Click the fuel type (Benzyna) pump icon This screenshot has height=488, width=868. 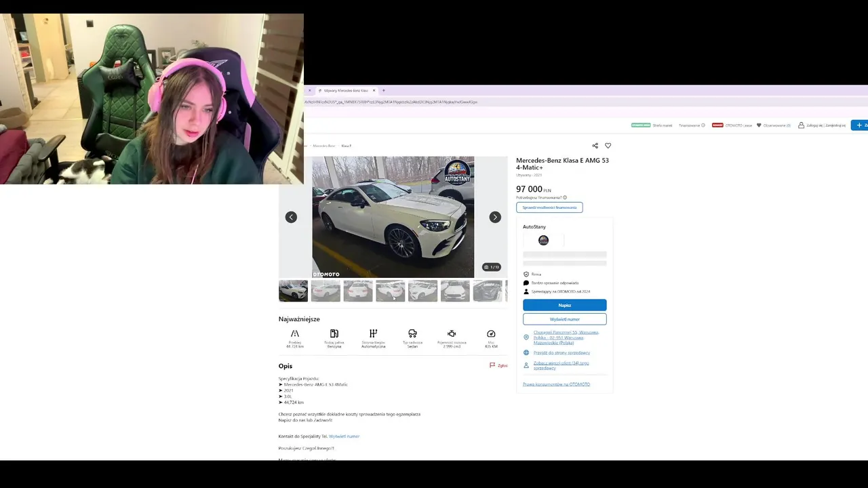coord(334,333)
